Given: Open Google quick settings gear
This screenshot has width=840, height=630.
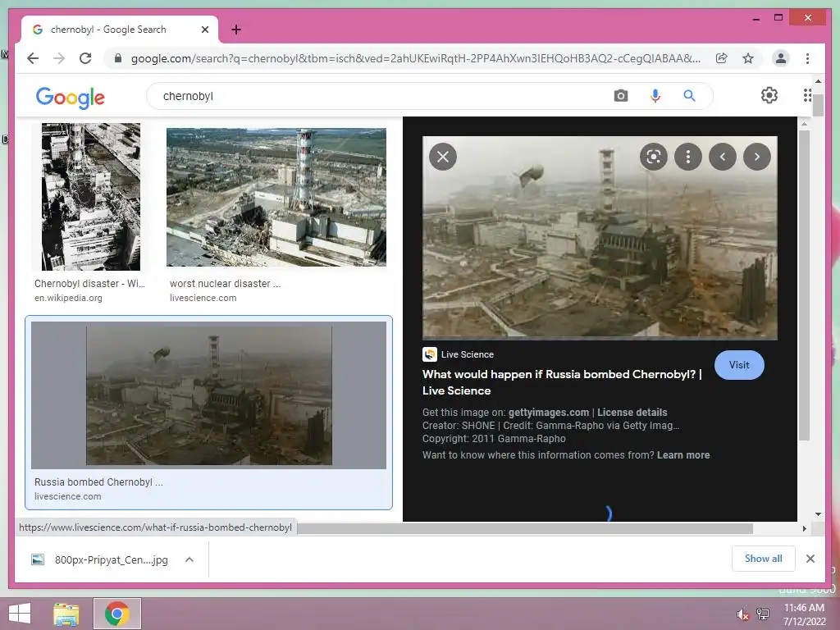Looking at the screenshot, I should (x=769, y=95).
